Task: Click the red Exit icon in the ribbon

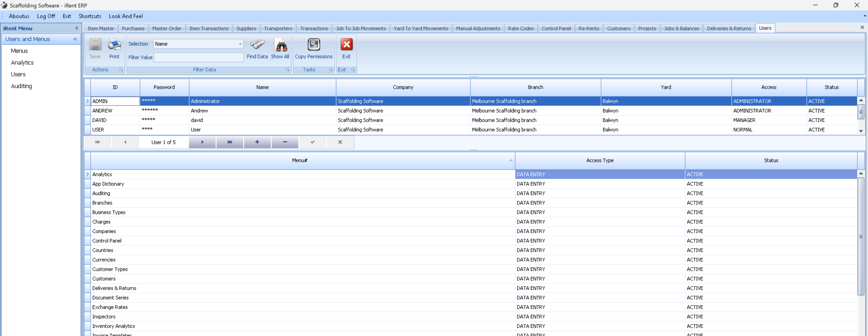Action: (x=346, y=45)
